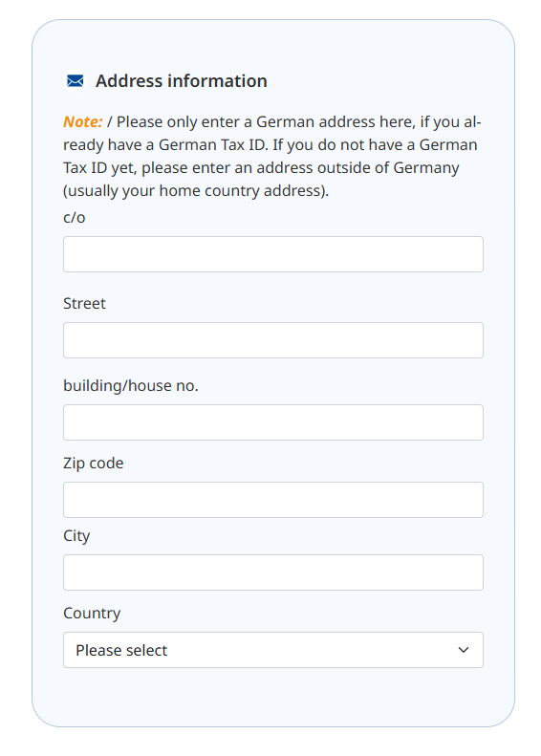Open the Country dropdown

click(x=273, y=650)
